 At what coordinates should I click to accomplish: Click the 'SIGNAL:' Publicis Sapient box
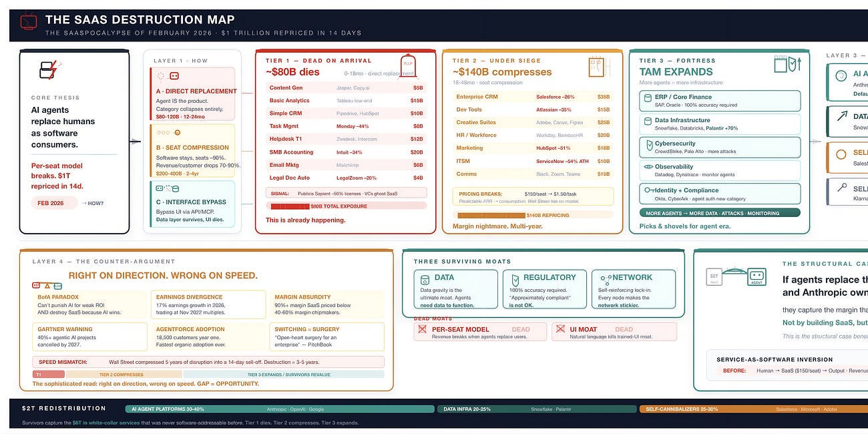coord(346,192)
